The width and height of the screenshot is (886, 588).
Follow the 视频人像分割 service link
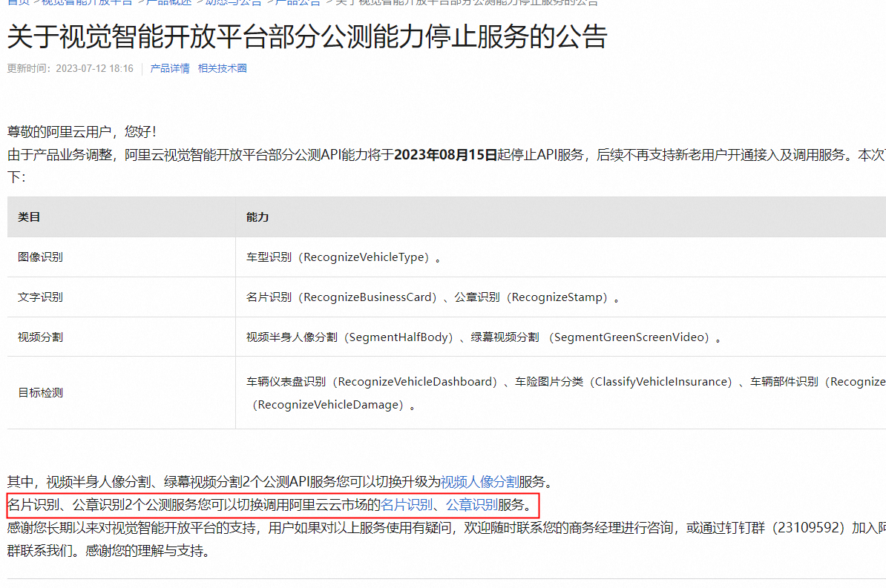(x=479, y=482)
